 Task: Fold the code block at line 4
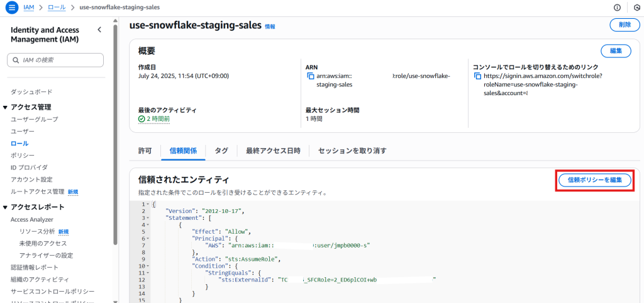pos(148,225)
